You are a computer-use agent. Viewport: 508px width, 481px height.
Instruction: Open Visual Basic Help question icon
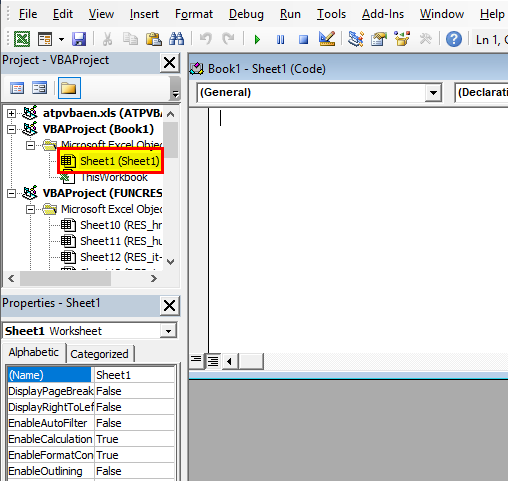pyautogui.click(x=454, y=39)
